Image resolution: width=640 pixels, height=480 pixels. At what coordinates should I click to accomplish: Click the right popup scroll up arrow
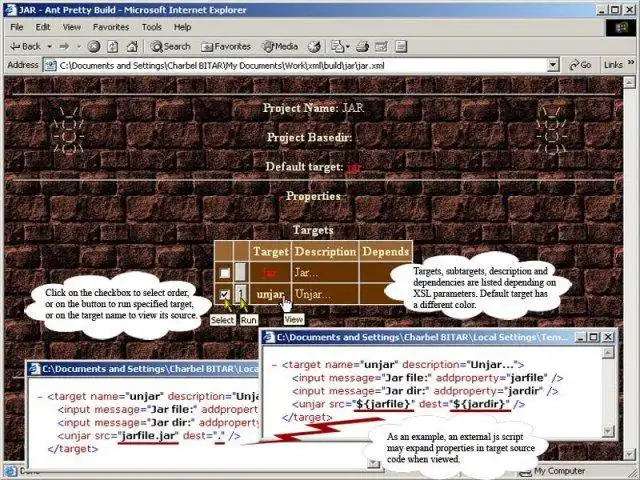pos(608,353)
